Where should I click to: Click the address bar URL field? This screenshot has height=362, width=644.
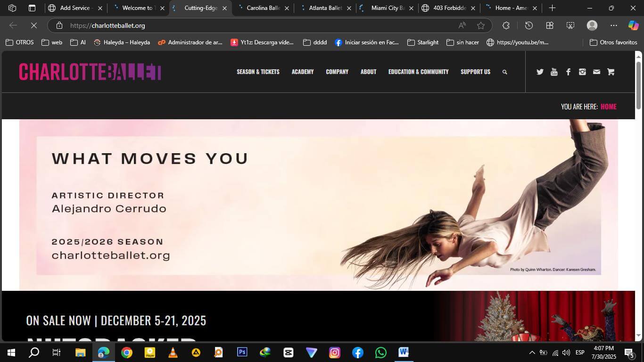coord(259,25)
